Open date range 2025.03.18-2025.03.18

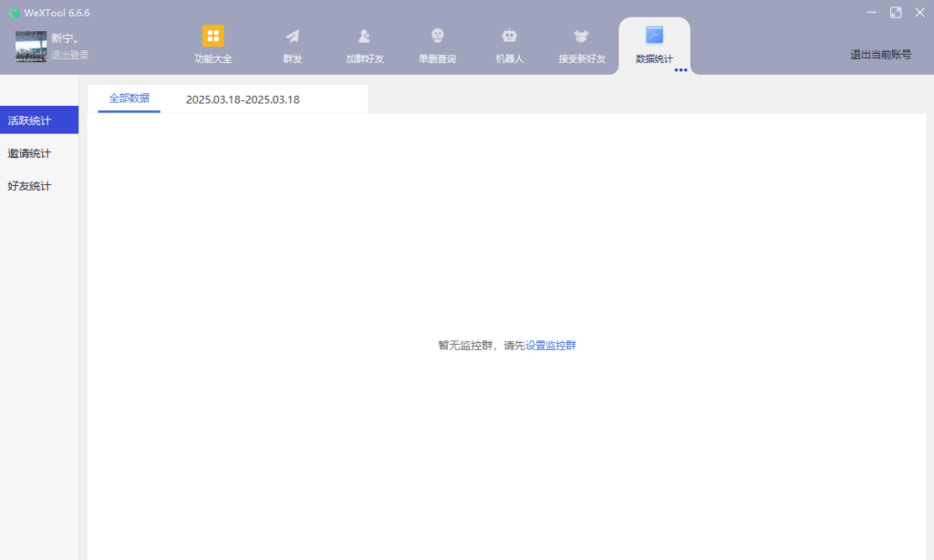(x=243, y=99)
